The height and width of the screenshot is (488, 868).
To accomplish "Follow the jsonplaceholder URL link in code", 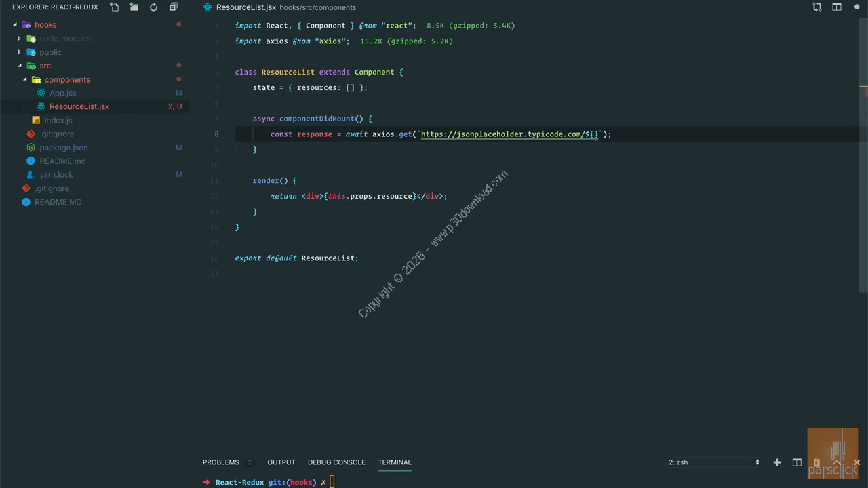I will coord(502,134).
